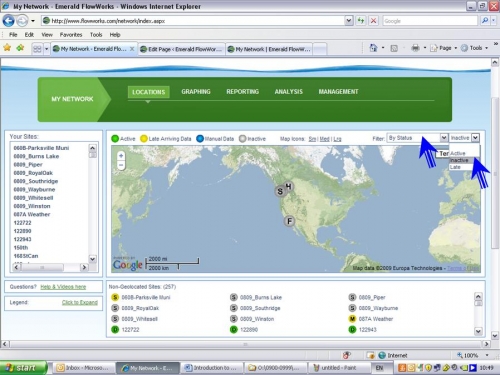Click the Non-Geolocated Sites scroll down arrow

pyautogui.click(x=478, y=331)
